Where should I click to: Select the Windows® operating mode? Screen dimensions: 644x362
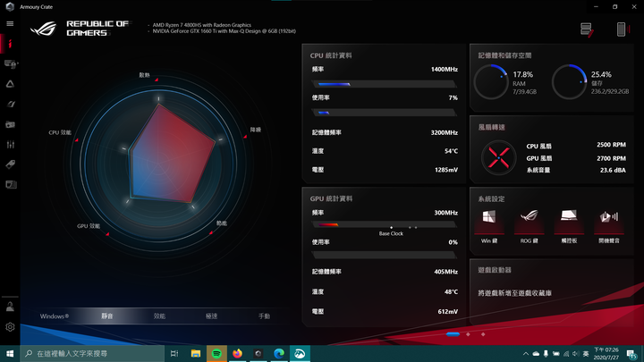tap(55, 316)
